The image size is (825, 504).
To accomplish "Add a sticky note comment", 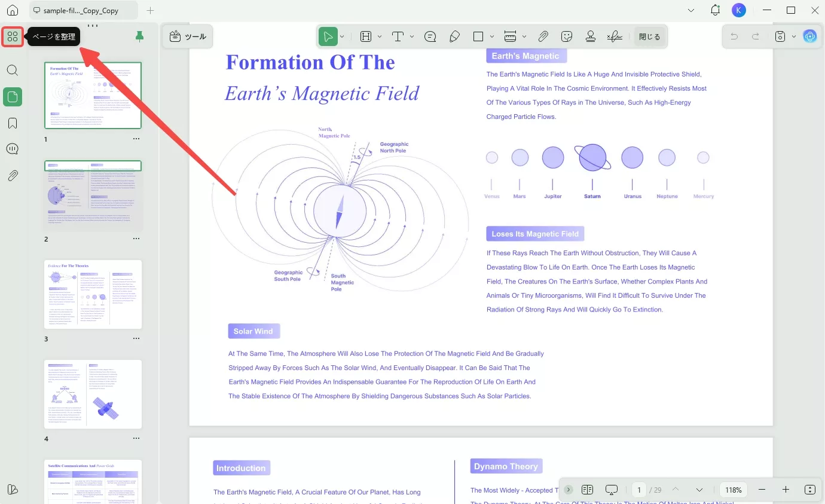I will pyautogui.click(x=430, y=36).
